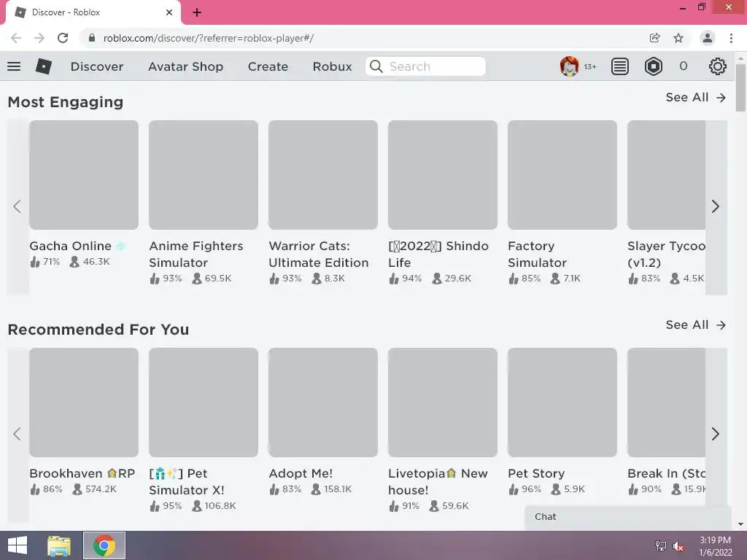Click Pet Story's 96% rating

coord(525,489)
